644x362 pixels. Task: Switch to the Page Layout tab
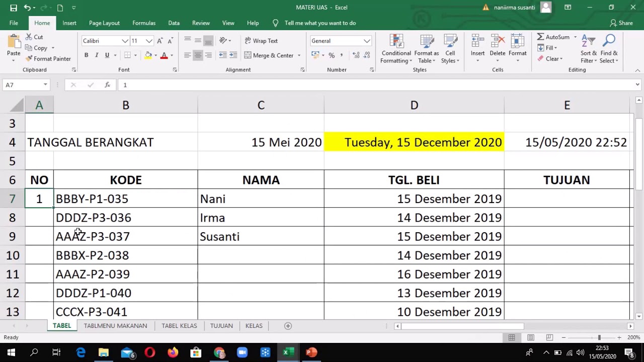point(104,23)
